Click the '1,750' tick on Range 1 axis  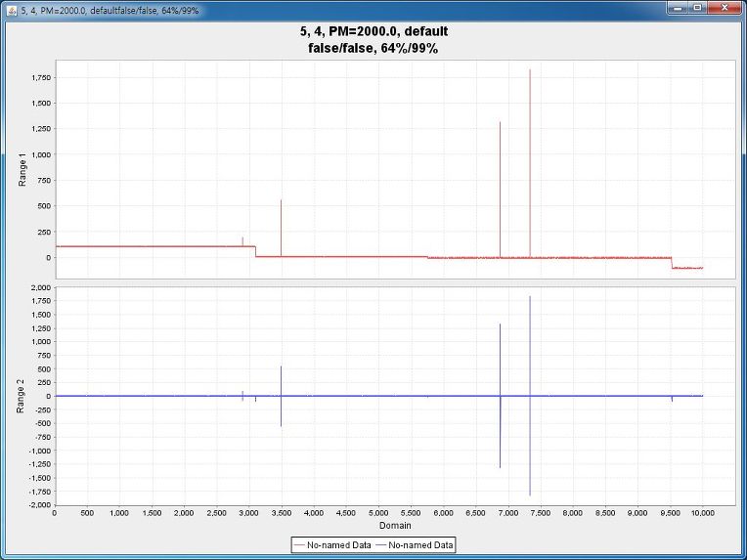(41, 77)
